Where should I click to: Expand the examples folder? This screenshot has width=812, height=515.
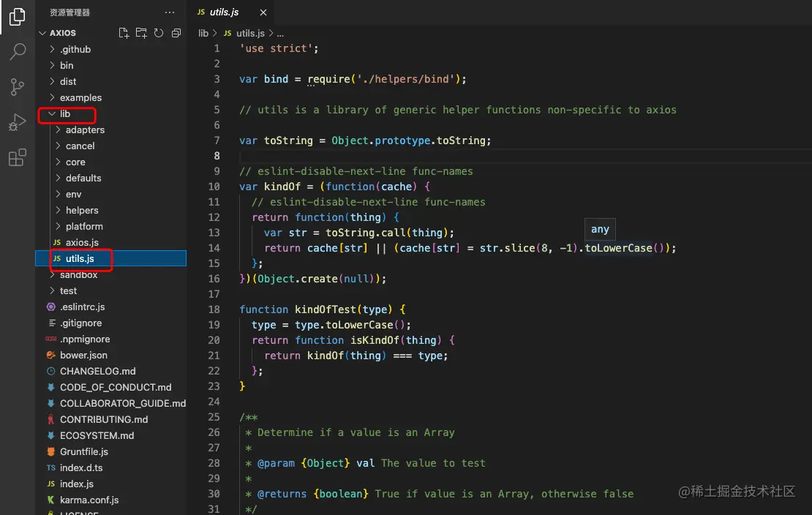click(x=110, y=97)
